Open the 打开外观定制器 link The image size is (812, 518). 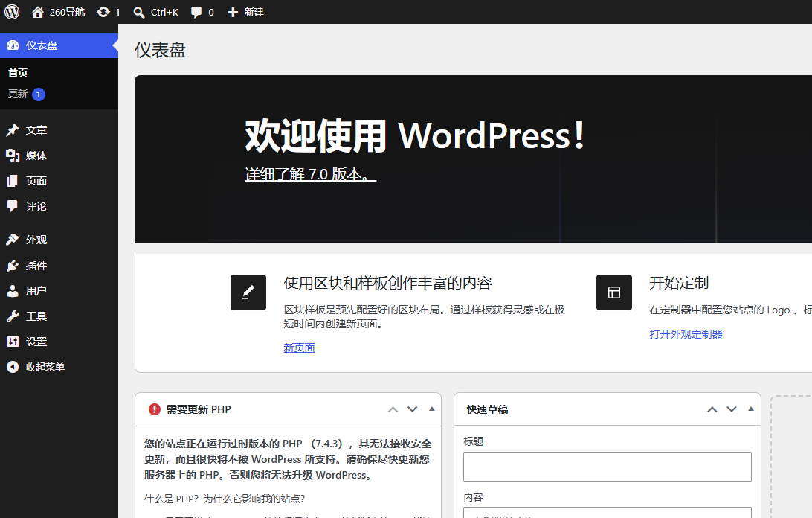pos(686,334)
